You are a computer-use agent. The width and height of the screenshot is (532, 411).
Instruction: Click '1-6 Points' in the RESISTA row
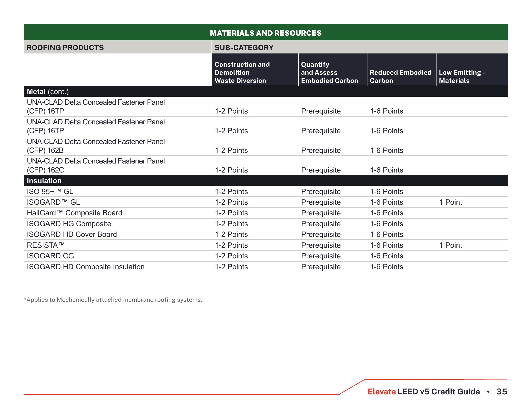[386, 245]
